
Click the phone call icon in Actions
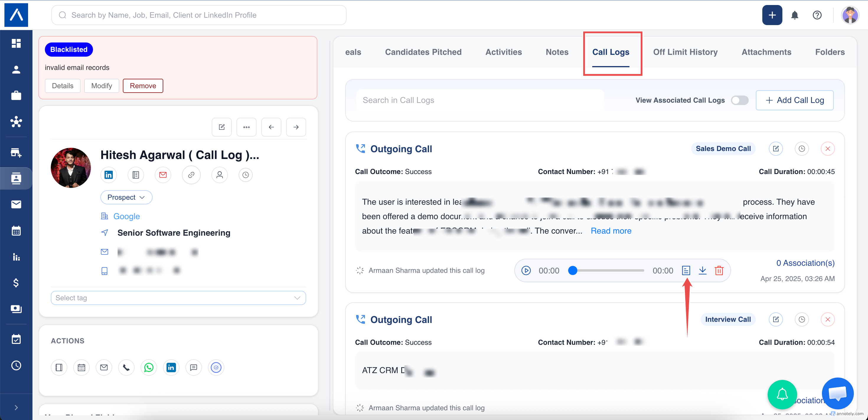coord(126,367)
